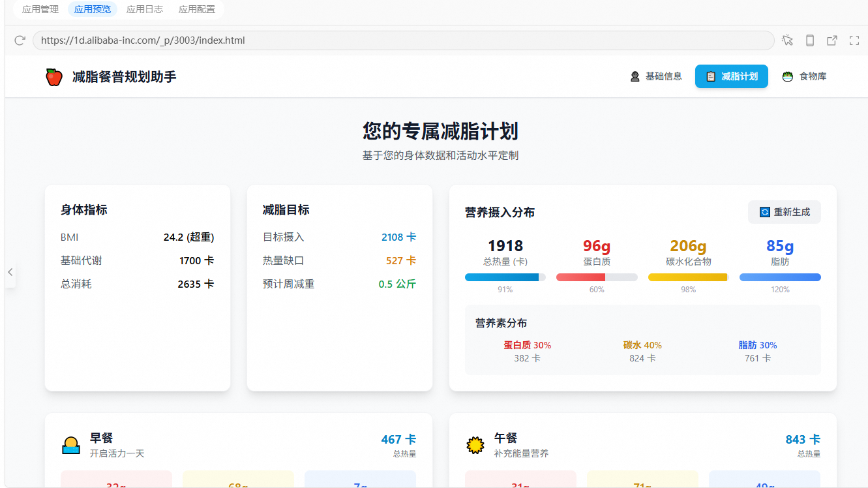Click the 碳水 40% distribution label
The height and width of the screenshot is (488, 868).
(x=642, y=345)
